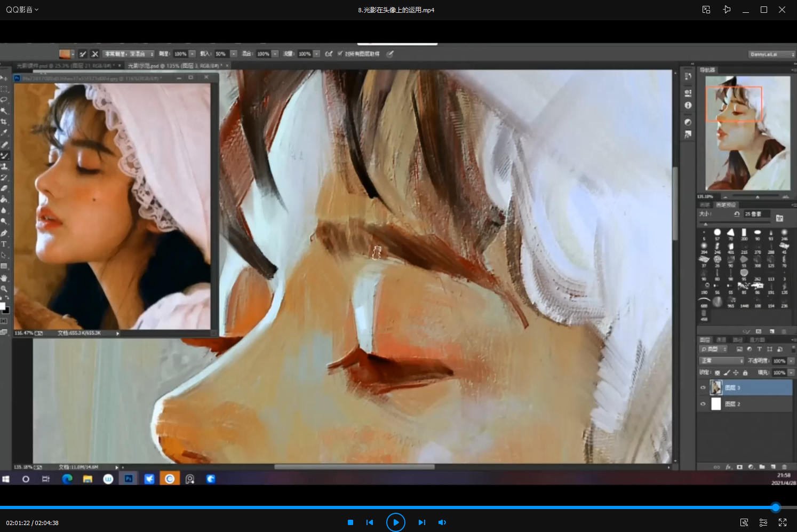Mute the player volume
The height and width of the screenshot is (532, 797).
(x=442, y=522)
